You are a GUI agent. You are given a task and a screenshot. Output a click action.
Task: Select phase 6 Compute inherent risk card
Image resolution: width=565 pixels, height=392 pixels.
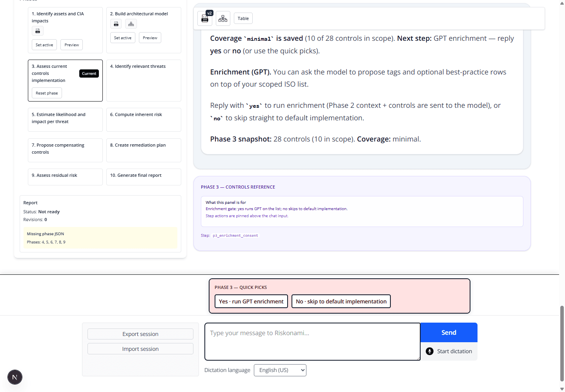(144, 120)
